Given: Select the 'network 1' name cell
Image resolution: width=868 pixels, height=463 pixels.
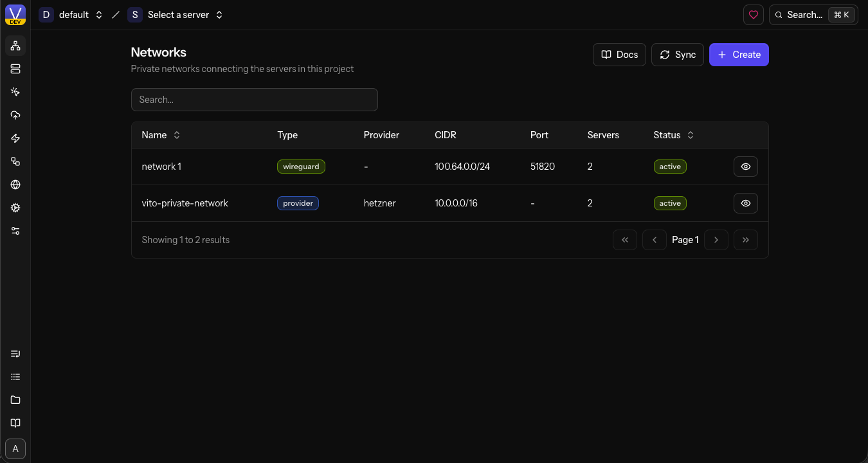Looking at the screenshot, I should [161, 167].
